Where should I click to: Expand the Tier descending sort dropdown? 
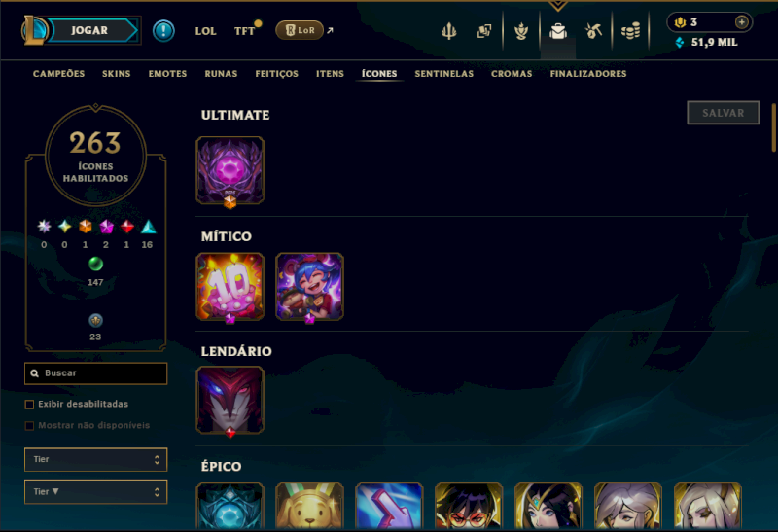tap(95, 492)
